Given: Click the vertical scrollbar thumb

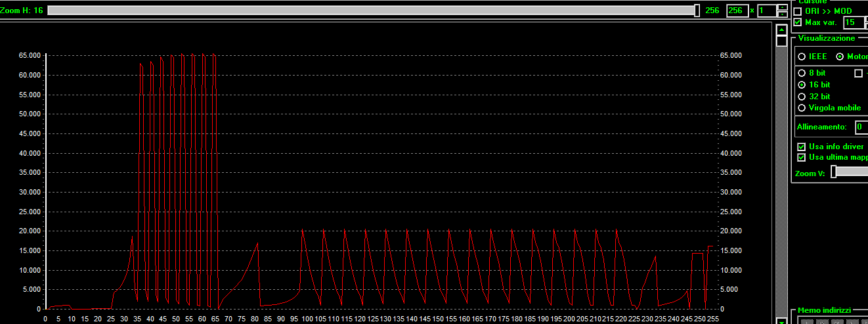Looking at the screenshot, I should coord(781,41).
